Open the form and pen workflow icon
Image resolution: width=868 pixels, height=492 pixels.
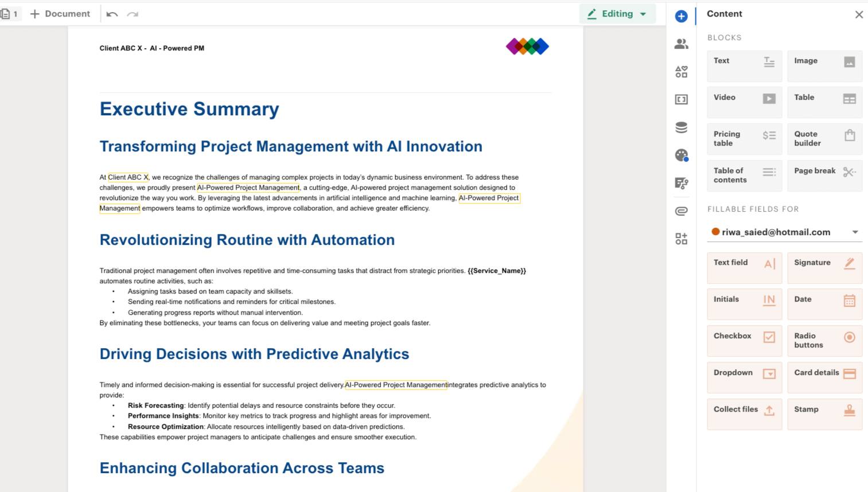point(681,183)
